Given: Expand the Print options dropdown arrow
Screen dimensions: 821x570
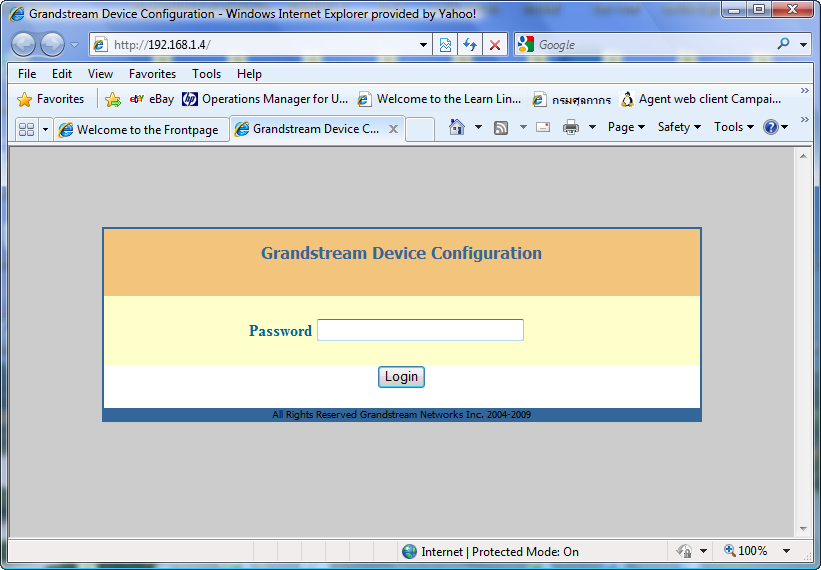Looking at the screenshot, I should (592, 127).
